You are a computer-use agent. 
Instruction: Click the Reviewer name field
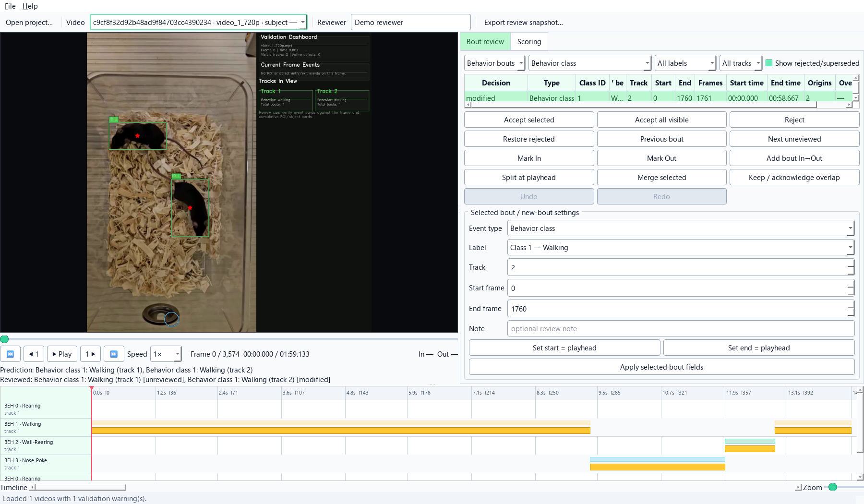point(410,22)
